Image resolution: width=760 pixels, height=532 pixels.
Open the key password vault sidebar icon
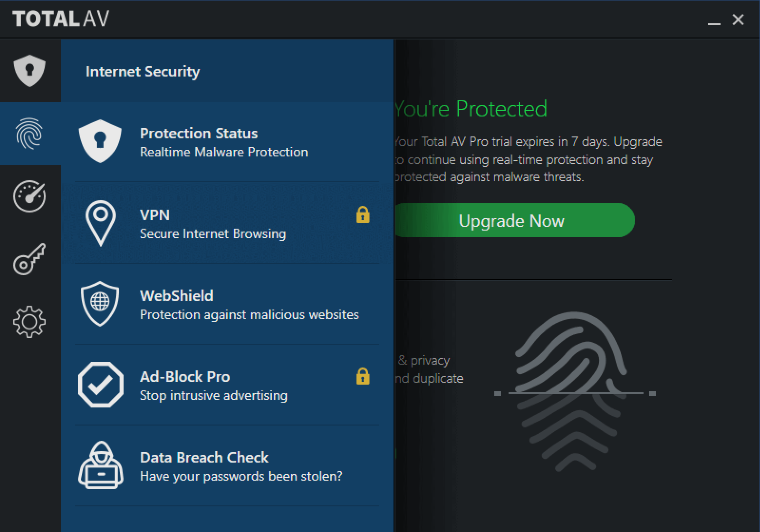29,259
